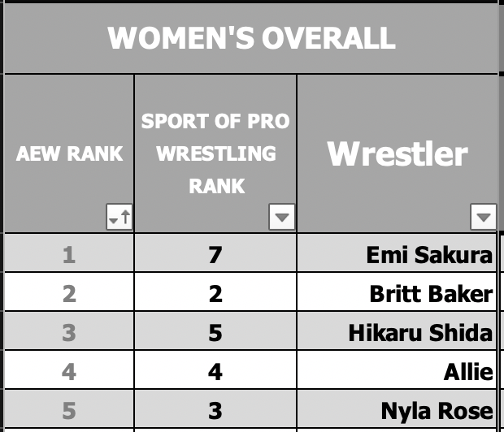Select Emi Sakura's pro wrestling rank 7
The width and height of the screenshot is (504, 432).
click(215, 253)
